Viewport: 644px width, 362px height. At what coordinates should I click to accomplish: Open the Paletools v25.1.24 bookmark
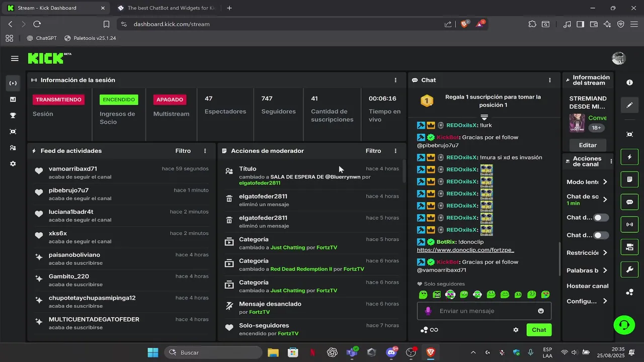tap(90, 38)
